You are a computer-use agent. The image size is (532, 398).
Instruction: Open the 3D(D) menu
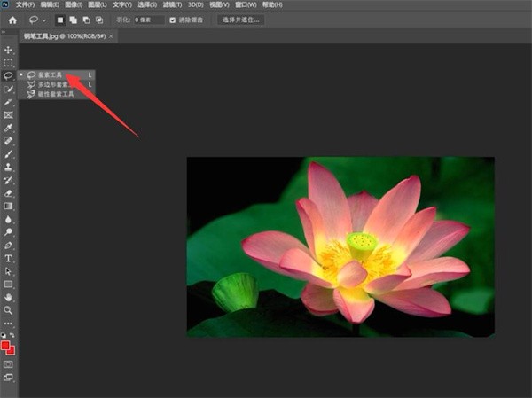click(196, 4)
